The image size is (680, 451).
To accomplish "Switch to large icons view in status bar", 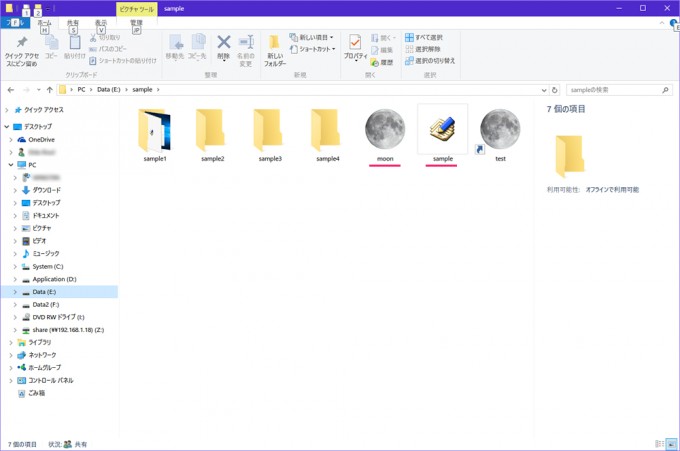I will (x=671, y=444).
